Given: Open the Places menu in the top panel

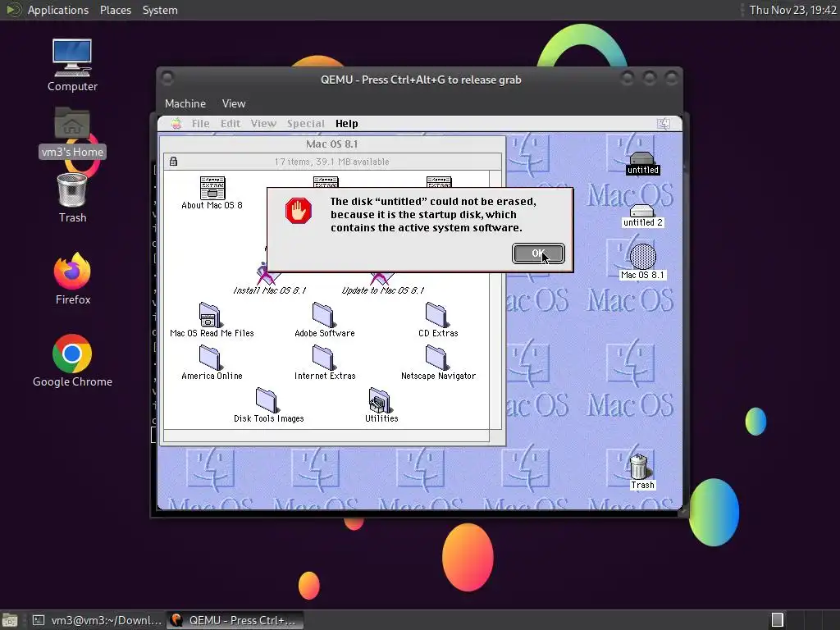Looking at the screenshot, I should [115, 10].
